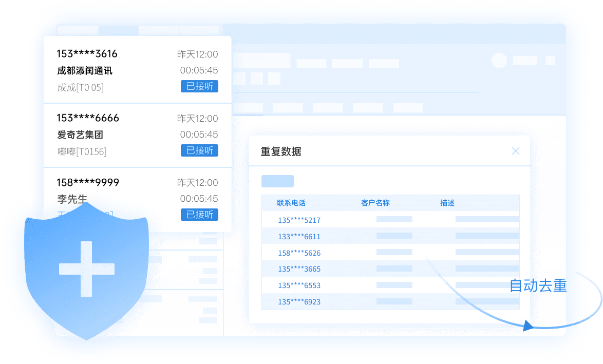Click the shield plus icon
The image size is (603, 364).
point(86,271)
